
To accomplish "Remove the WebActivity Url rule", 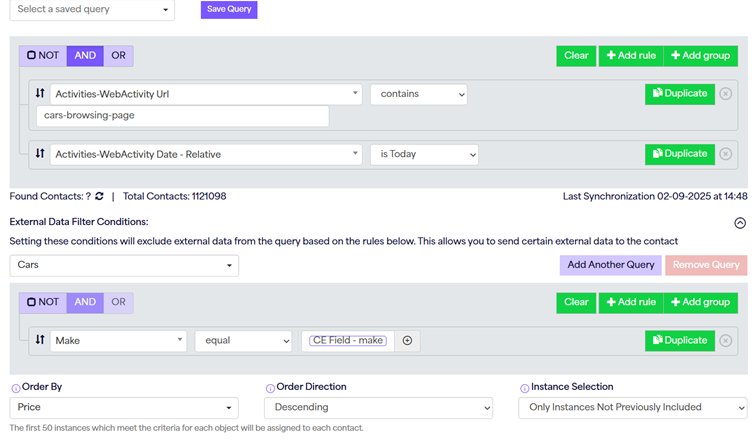I will pos(726,93).
